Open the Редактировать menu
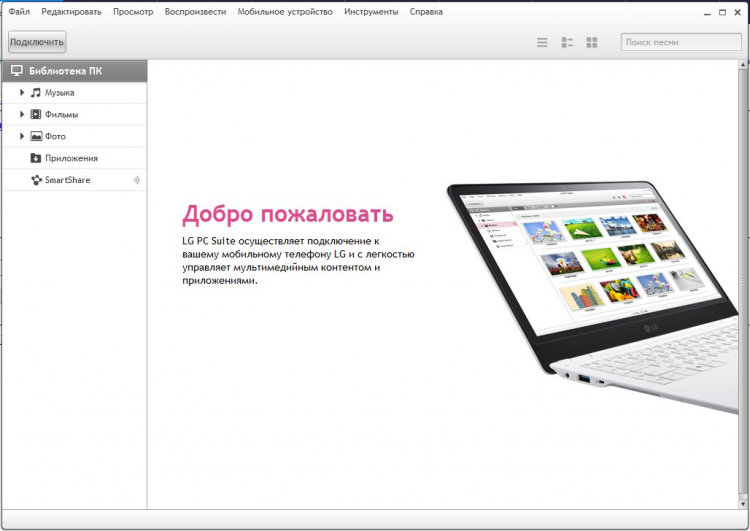 pyautogui.click(x=71, y=11)
